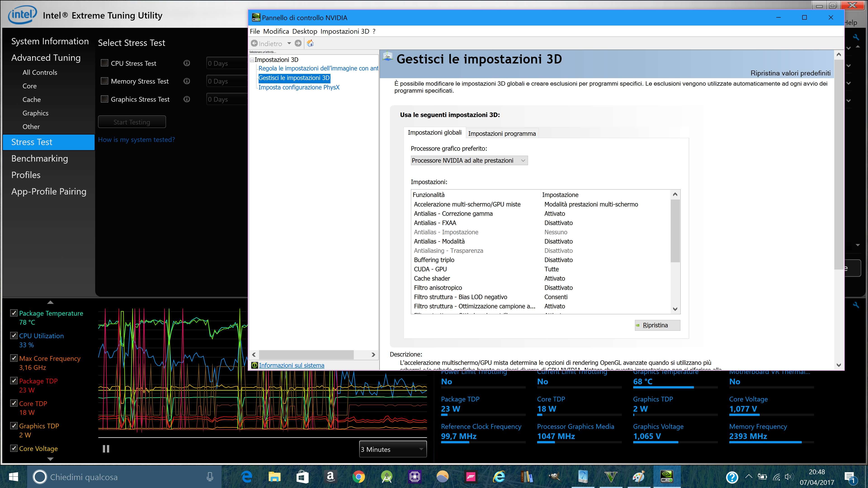
Task: Open the Informazioni sul sistema link
Action: (291, 365)
